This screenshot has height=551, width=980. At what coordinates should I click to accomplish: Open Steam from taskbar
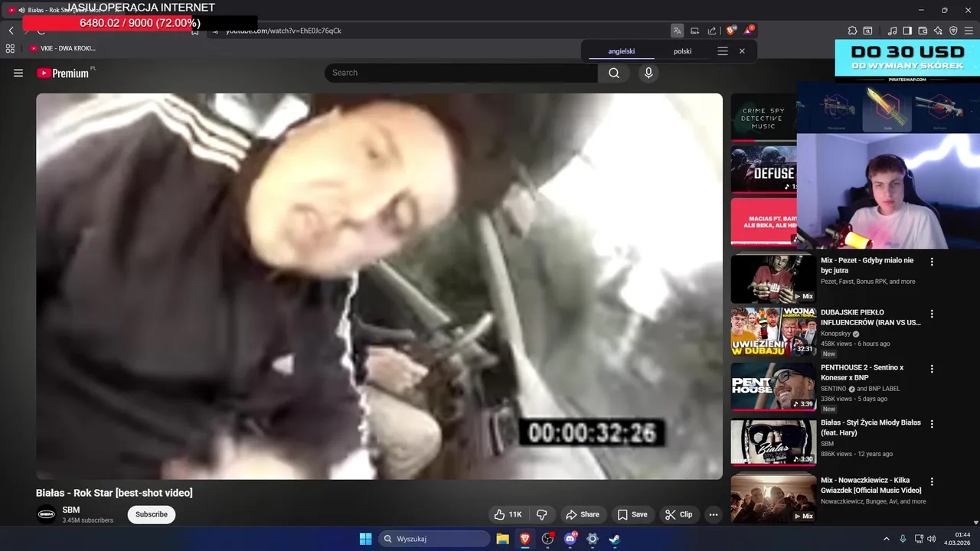614,539
